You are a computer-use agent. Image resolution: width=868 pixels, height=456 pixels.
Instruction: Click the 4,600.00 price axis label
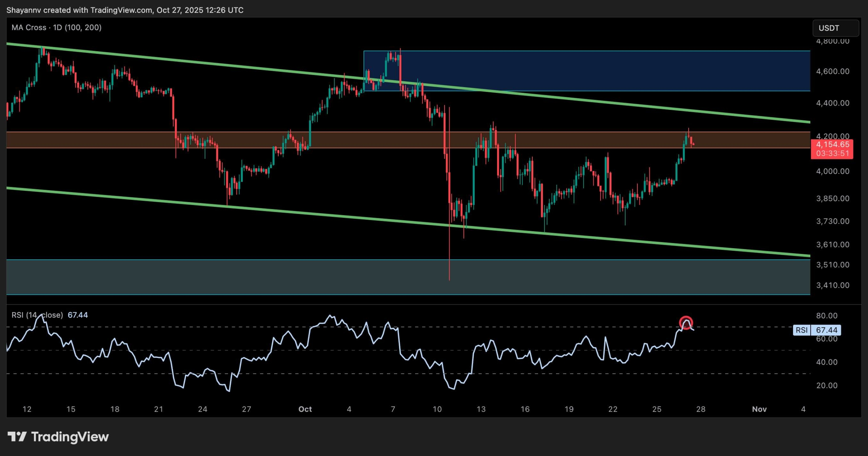click(x=832, y=72)
